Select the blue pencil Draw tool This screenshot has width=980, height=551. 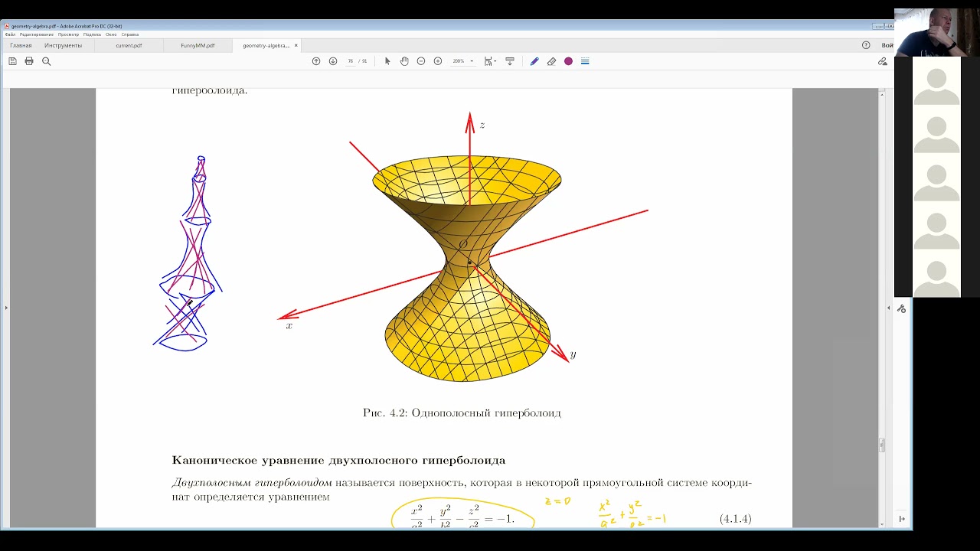(534, 61)
